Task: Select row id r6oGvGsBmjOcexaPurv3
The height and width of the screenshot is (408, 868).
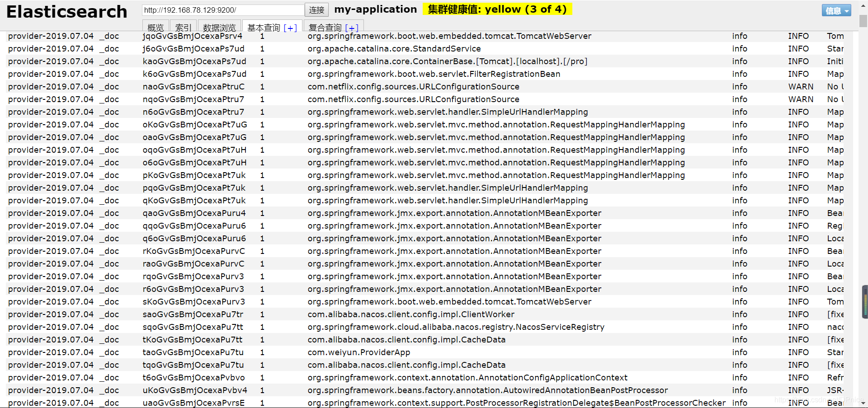Action: pyautogui.click(x=193, y=289)
